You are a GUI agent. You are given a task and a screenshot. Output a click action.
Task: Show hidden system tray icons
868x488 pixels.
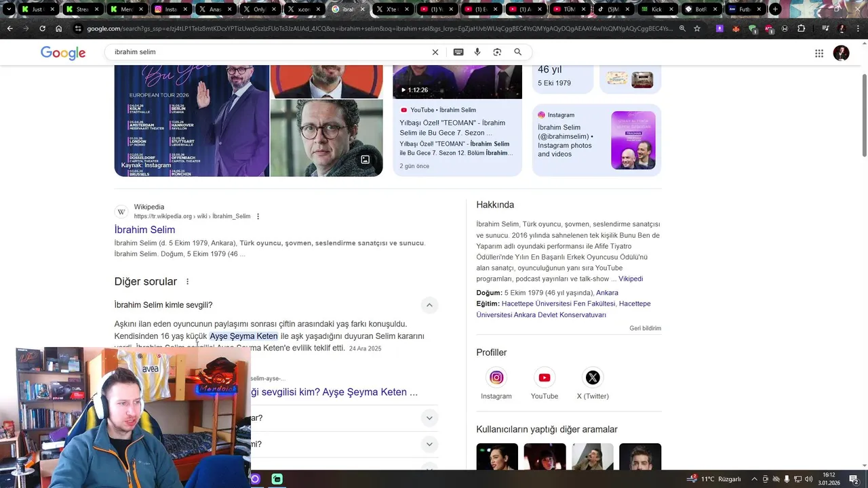click(x=755, y=479)
